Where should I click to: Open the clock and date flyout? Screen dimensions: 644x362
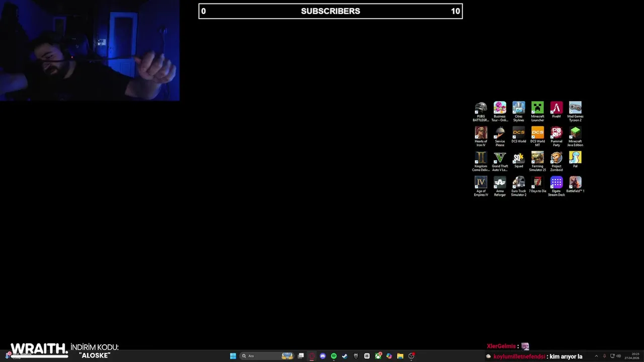pos(631,356)
